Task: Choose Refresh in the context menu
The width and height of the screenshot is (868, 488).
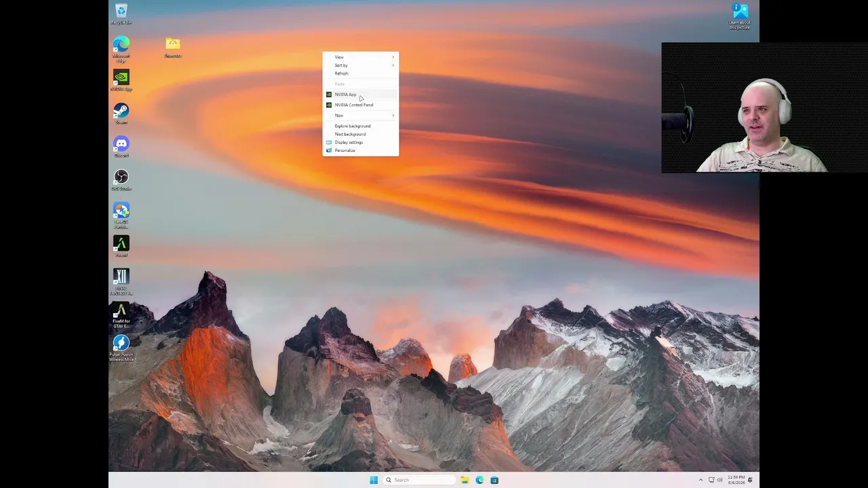Action: tap(361, 73)
